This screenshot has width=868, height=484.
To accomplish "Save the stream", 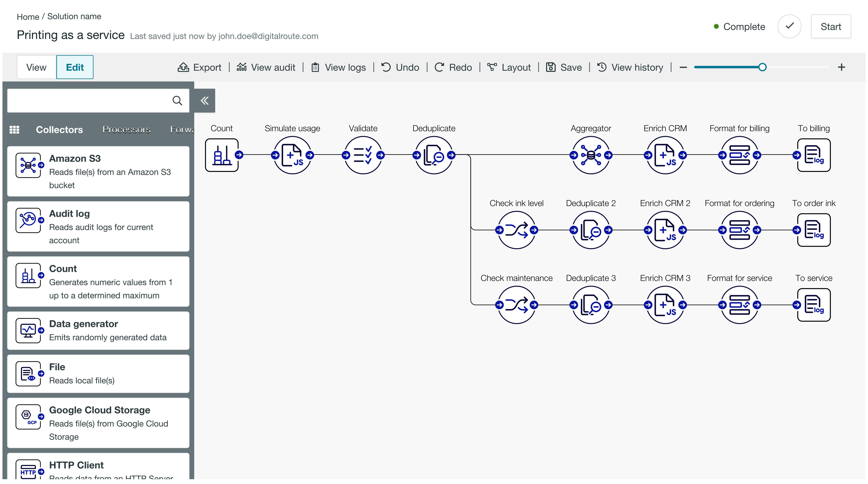I will click(x=564, y=67).
